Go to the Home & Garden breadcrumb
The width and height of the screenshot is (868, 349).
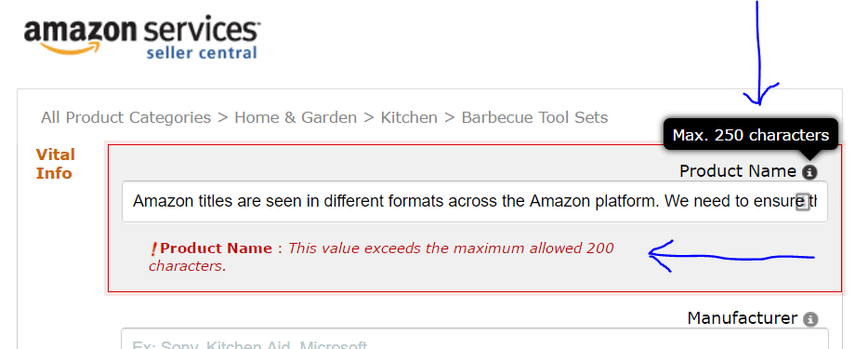296,118
